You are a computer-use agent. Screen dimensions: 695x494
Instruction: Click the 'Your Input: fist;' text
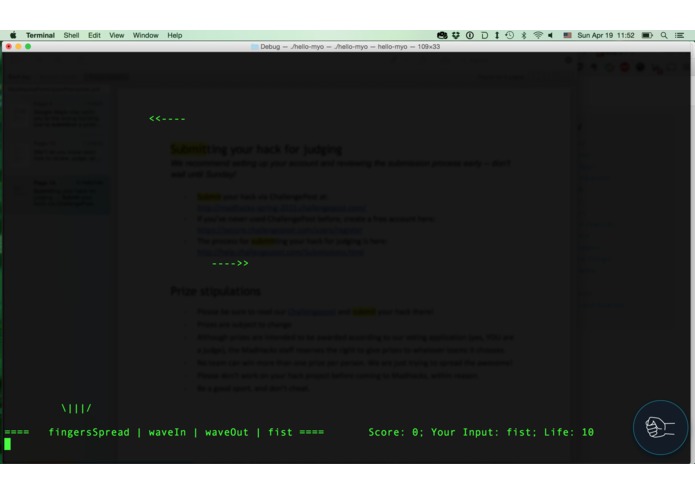pos(484,432)
